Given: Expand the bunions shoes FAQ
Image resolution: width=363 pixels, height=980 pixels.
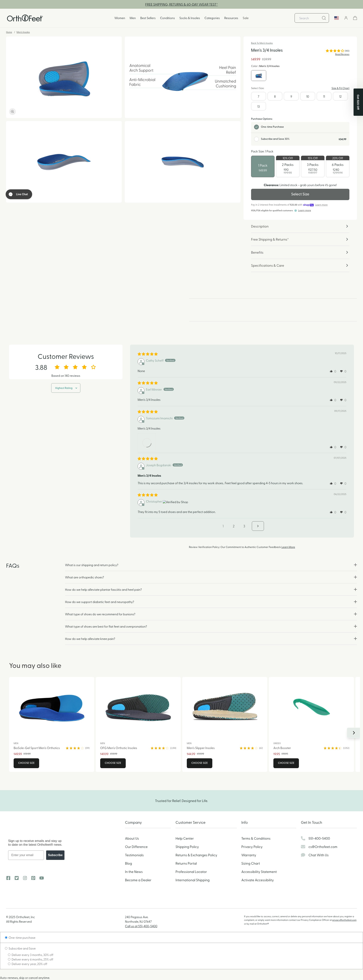Looking at the screenshot, I should click(211, 614).
